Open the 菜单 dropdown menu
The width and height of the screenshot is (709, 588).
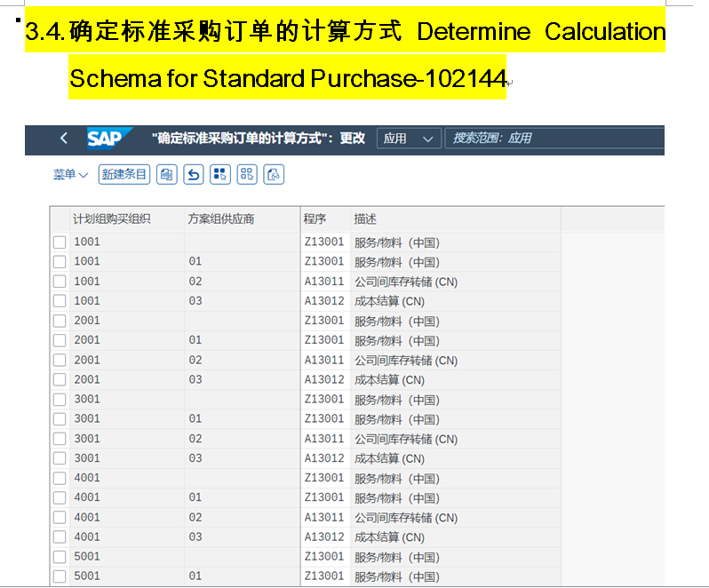[70, 175]
